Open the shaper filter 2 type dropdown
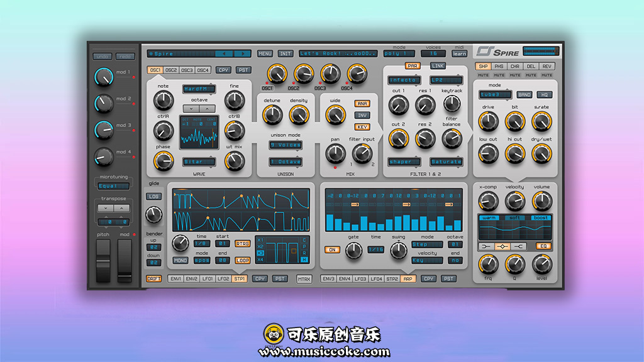The width and height of the screenshot is (644, 362). [x=404, y=162]
